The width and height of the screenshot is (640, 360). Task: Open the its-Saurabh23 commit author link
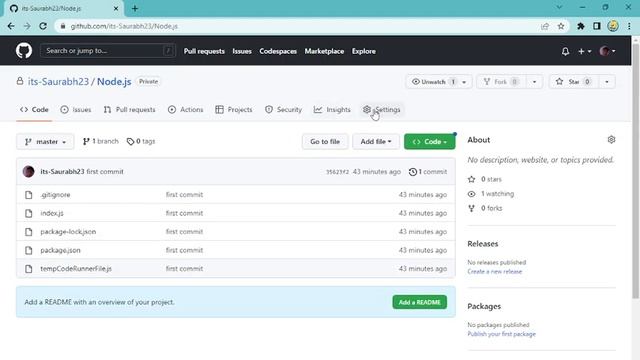pyautogui.click(x=62, y=171)
